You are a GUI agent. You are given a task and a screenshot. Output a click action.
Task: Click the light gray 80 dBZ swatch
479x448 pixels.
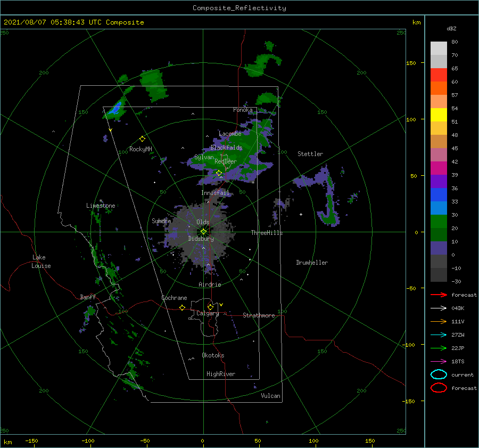click(x=439, y=48)
